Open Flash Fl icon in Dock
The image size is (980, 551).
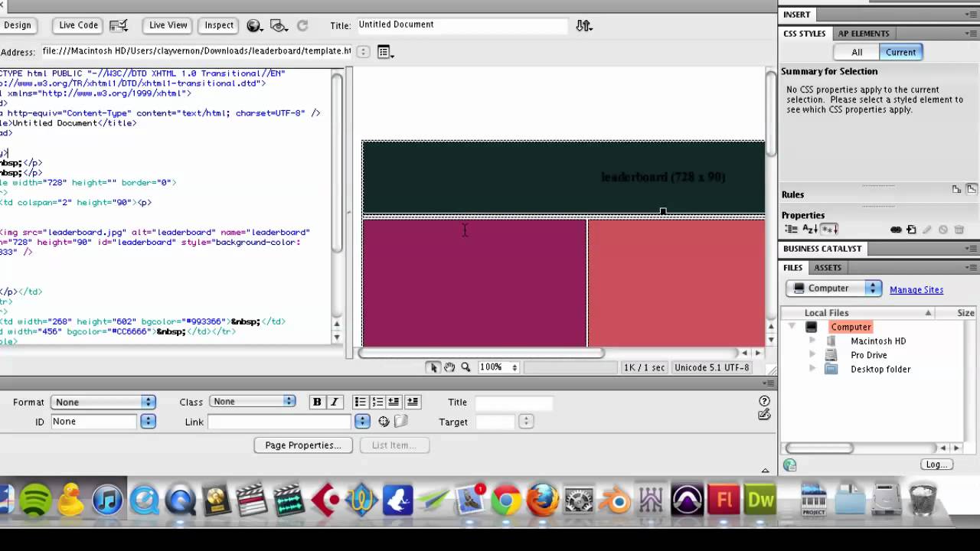[724, 501]
